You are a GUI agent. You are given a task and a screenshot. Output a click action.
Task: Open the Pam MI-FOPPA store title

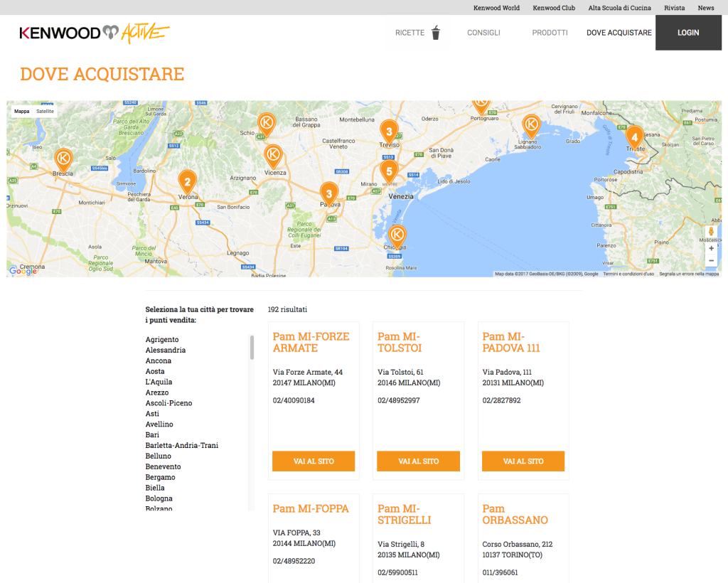click(311, 509)
